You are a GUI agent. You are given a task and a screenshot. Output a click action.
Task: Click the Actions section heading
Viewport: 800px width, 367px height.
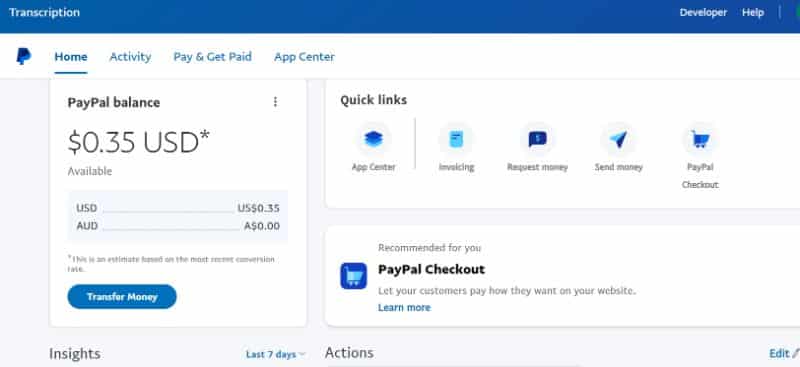pos(349,353)
